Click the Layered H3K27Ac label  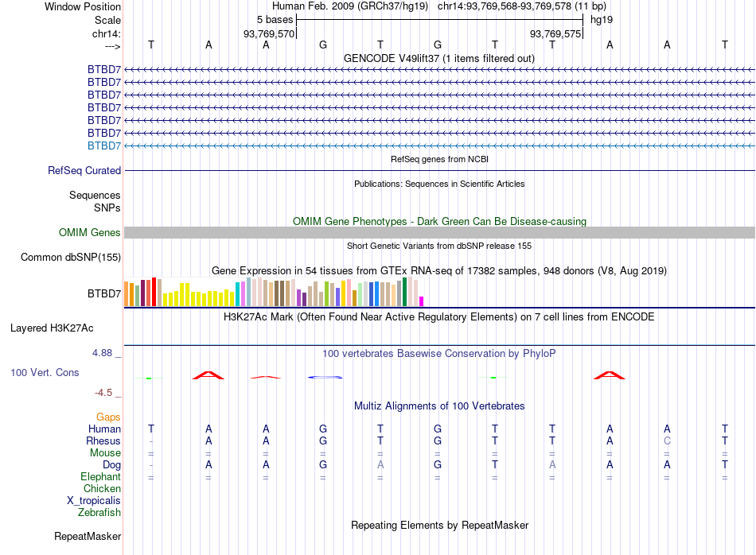point(52,328)
